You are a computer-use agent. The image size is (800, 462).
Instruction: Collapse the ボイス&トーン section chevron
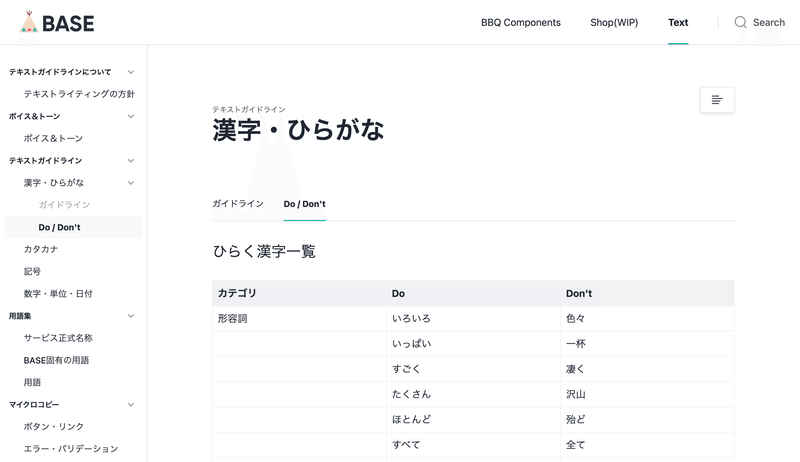[x=131, y=116]
